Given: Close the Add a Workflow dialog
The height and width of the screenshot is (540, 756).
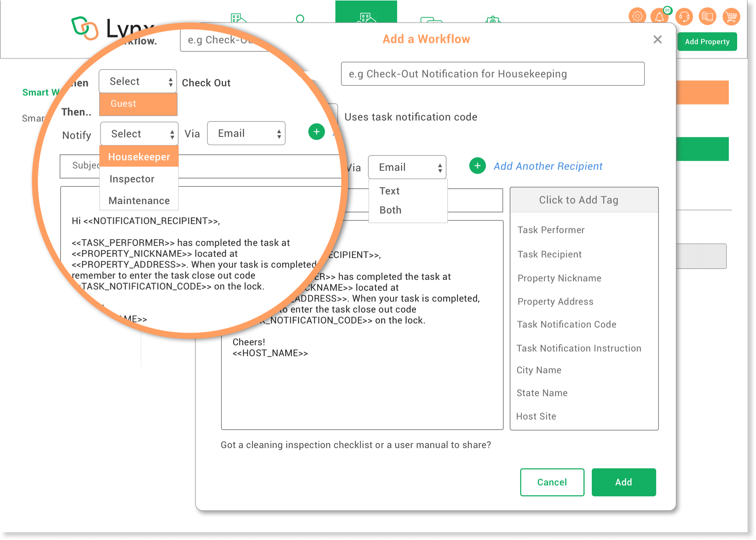Looking at the screenshot, I should pyautogui.click(x=657, y=40).
